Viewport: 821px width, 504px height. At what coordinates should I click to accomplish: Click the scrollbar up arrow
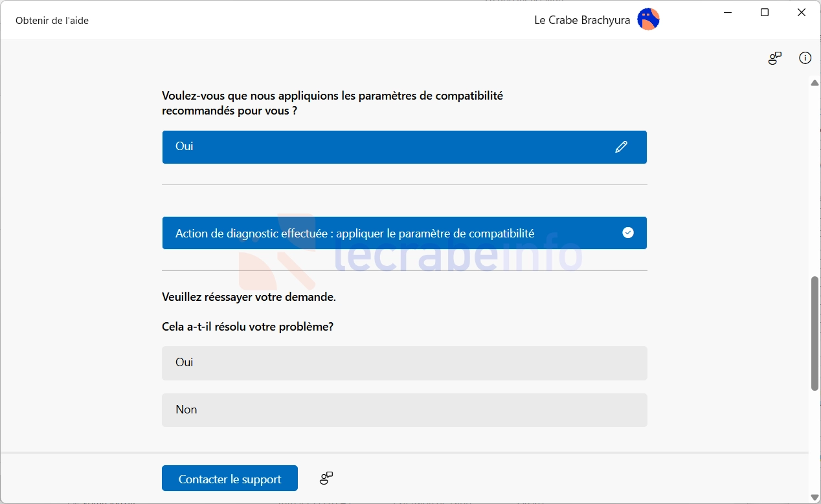click(x=815, y=83)
